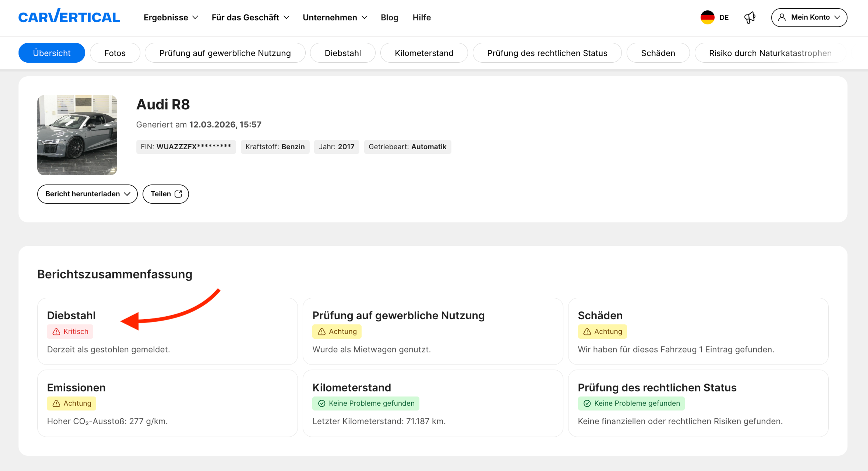Click 'Wir haben für dieses Fahrzeug 1 Eintrag gefunden.'
Viewport: 868px width, 471px height.
tap(676, 349)
